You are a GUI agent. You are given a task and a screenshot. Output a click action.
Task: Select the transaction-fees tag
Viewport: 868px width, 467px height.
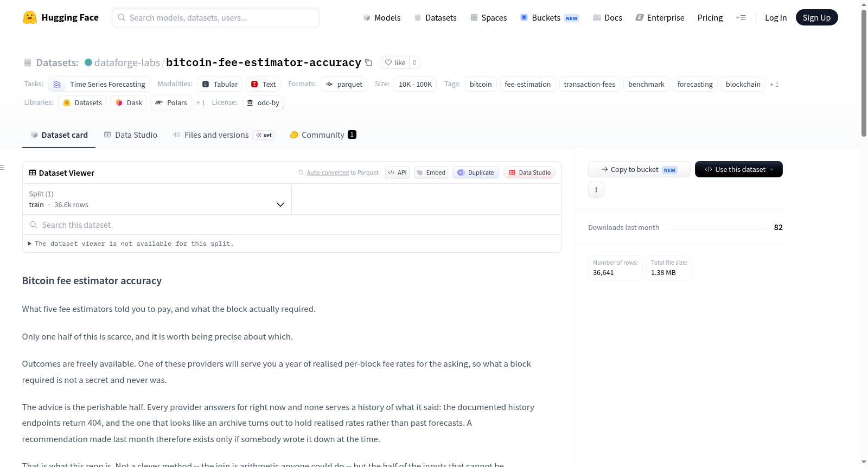click(590, 84)
